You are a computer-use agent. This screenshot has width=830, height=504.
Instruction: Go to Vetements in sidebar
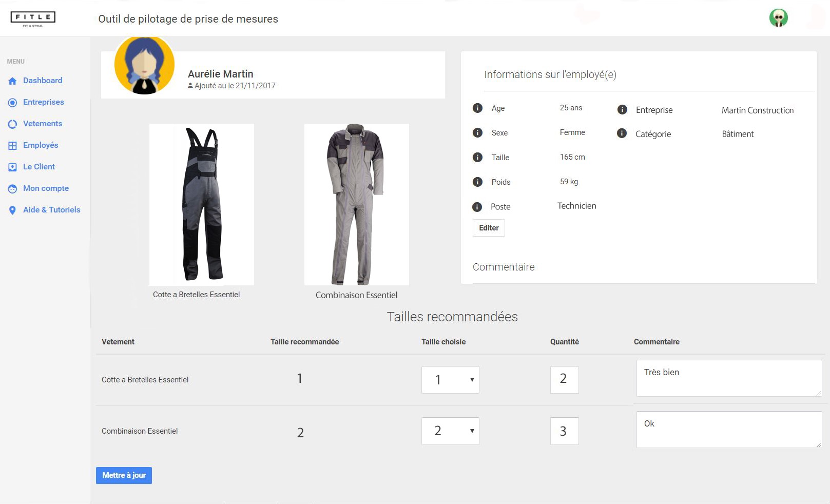tap(42, 124)
